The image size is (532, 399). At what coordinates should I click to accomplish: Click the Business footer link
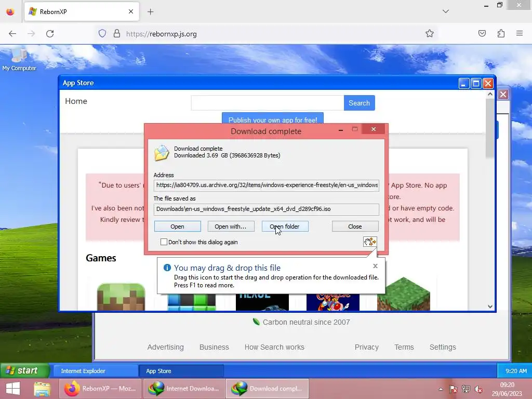click(214, 347)
